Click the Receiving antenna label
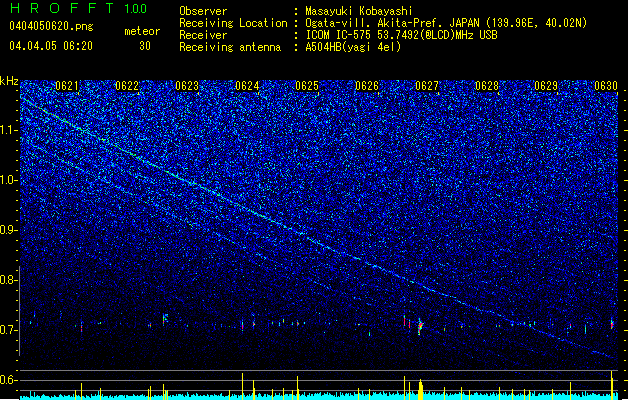The height and width of the screenshot is (400, 629). (230, 47)
